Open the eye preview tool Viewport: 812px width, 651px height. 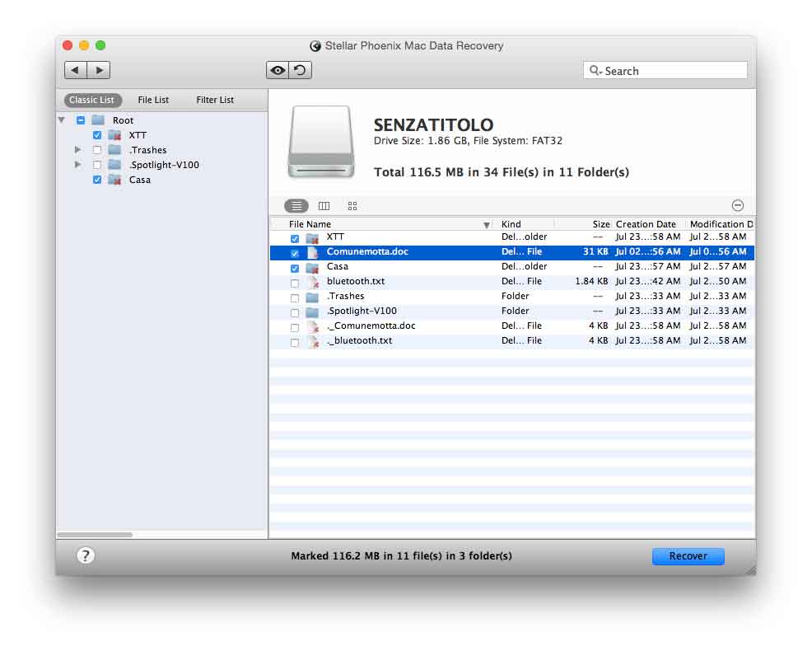click(x=278, y=70)
